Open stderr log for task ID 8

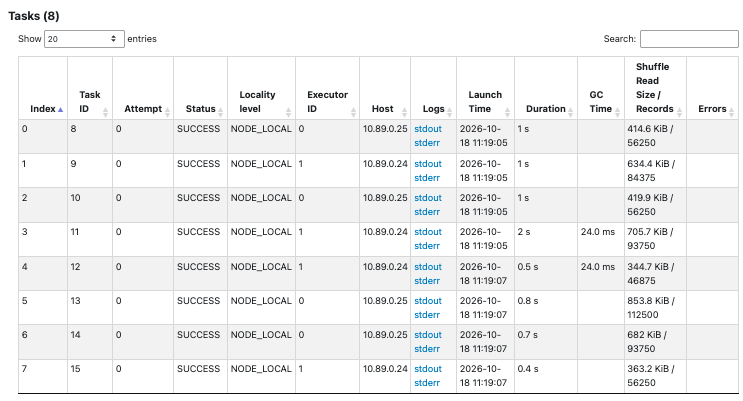(427, 143)
